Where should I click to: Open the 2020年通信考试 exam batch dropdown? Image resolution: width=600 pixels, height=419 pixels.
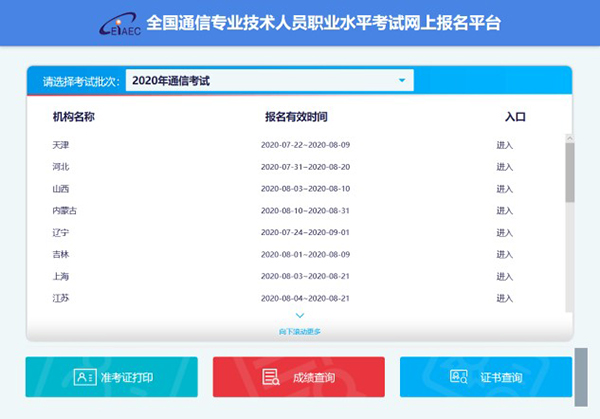pos(269,80)
